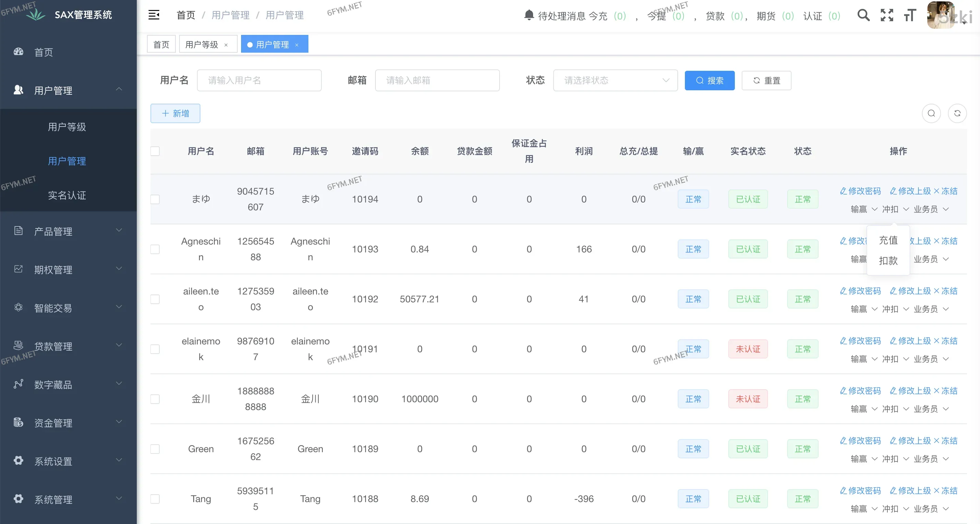Viewport: 980px width, 524px height.
Task: Toggle fullscreen mode icon
Action: point(887,15)
